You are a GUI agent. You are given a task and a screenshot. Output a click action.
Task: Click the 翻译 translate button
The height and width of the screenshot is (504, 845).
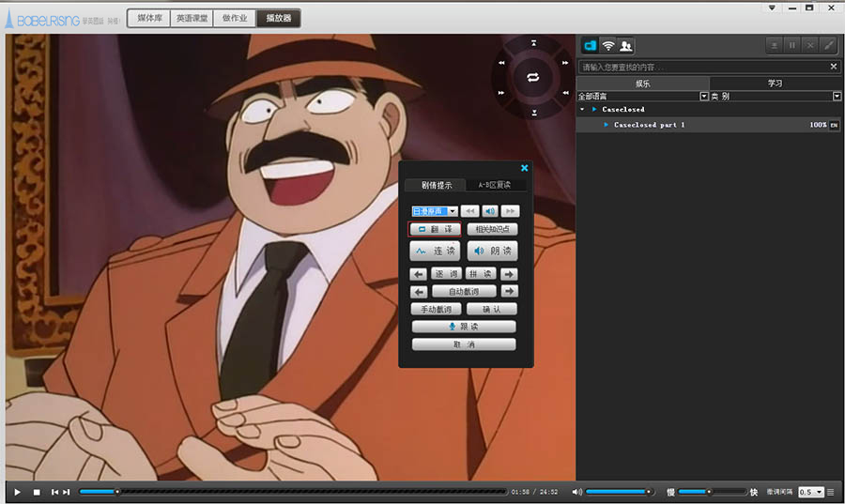tap(435, 229)
